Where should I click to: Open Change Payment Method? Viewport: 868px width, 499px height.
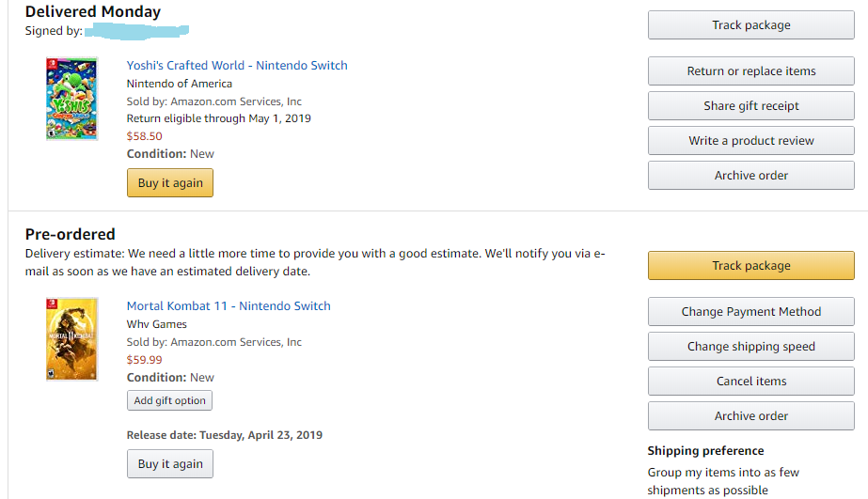(x=751, y=311)
